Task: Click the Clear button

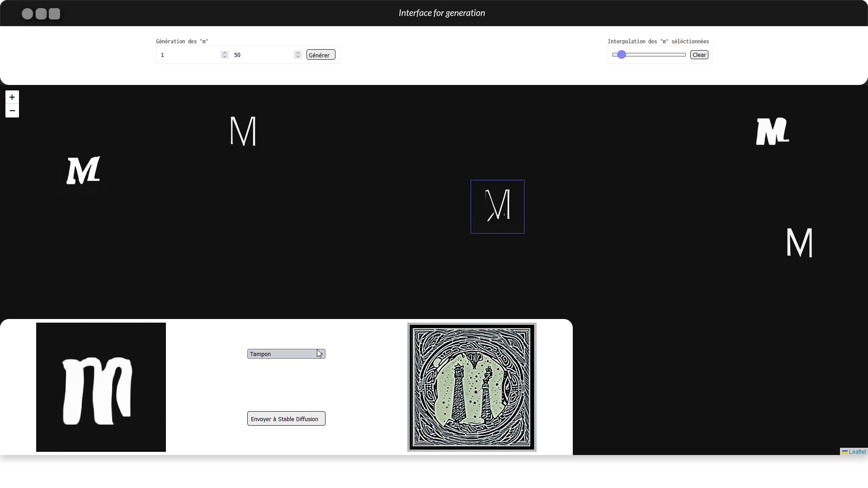Action: coord(699,55)
